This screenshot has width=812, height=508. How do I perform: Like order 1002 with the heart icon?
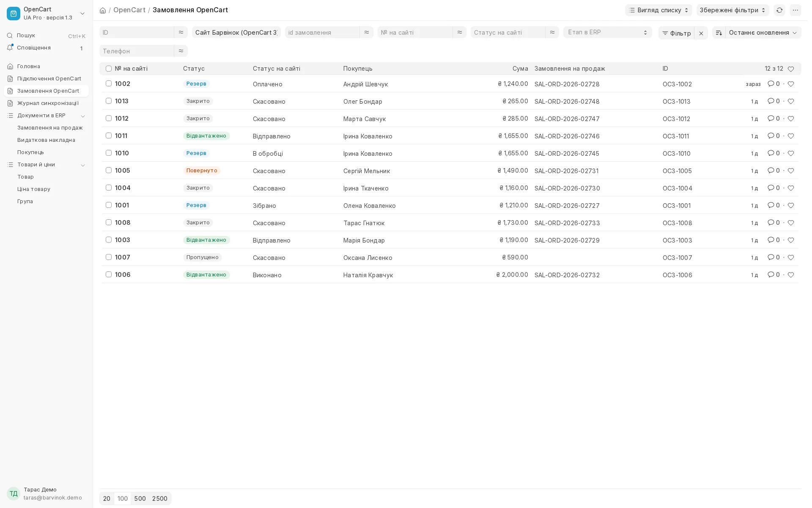click(791, 84)
